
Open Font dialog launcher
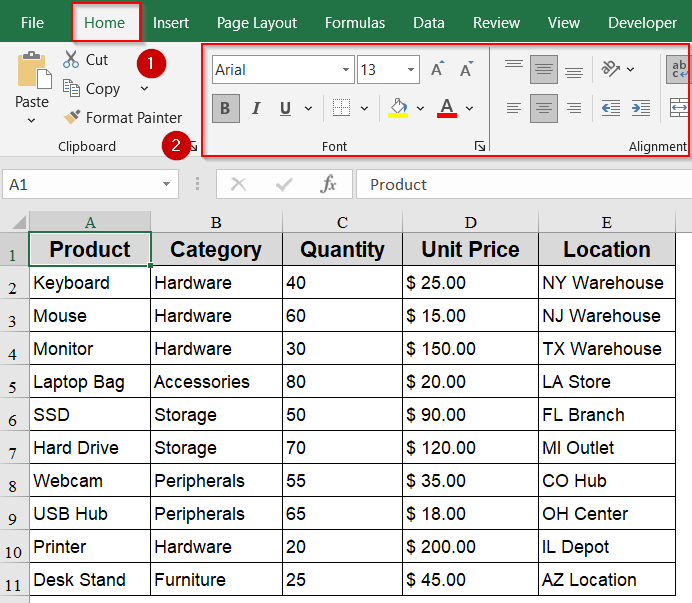tap(480, 146)
